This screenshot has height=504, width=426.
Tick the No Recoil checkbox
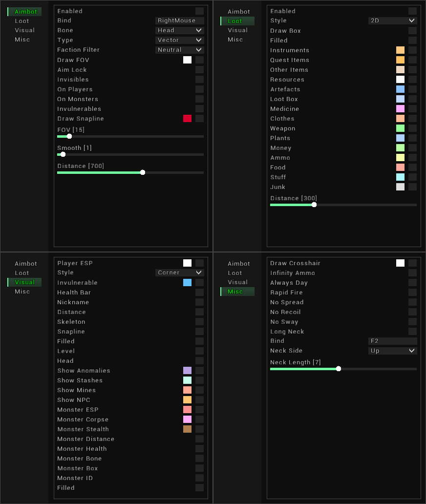(412, 312)
